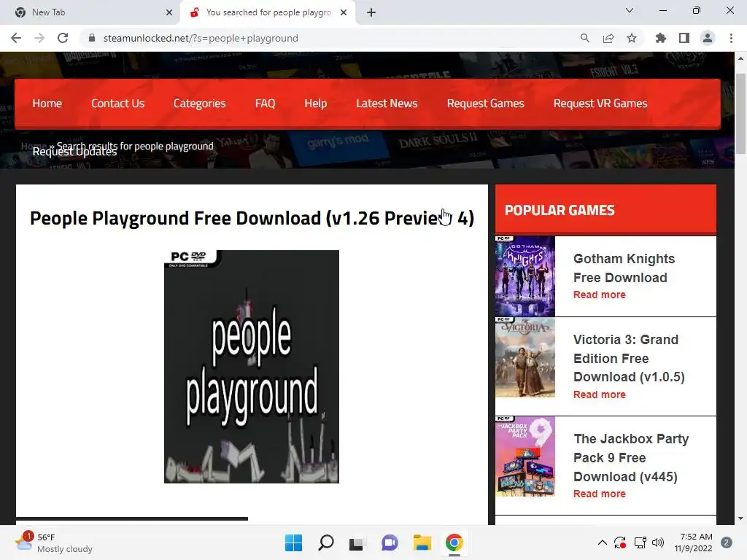Open the People Playground cover image

[252, 367]
